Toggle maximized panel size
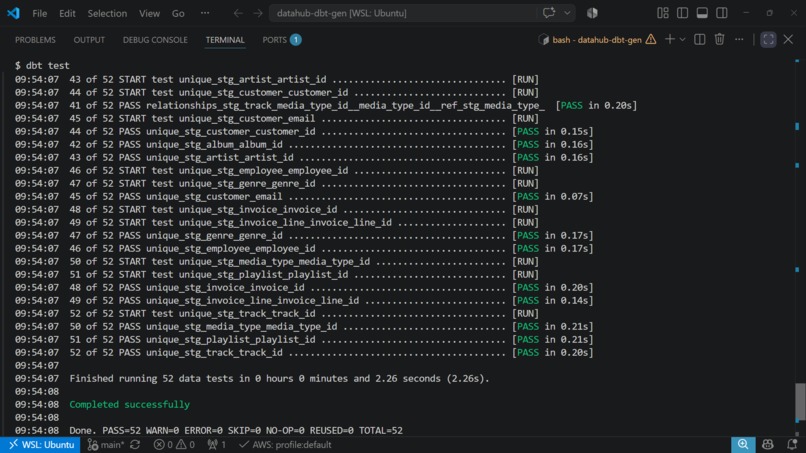The width and height of the screenshot is (806, 453). (x=768, y=40)
